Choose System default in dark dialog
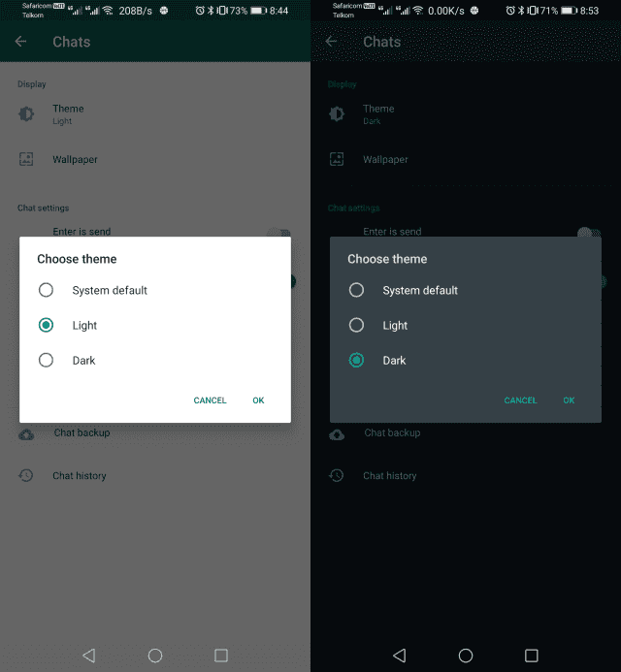This screenshot has height=672, width=621. tap(356, 290)
